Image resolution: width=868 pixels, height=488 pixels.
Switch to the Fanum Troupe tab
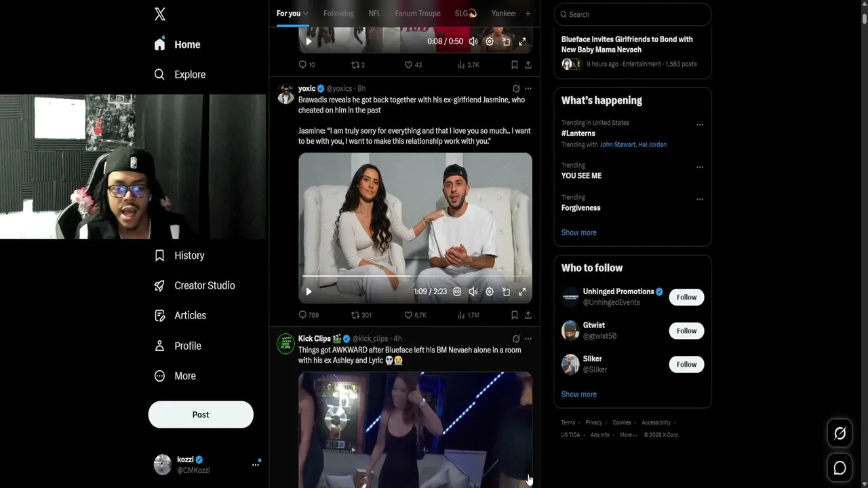[x=418, y=14]
